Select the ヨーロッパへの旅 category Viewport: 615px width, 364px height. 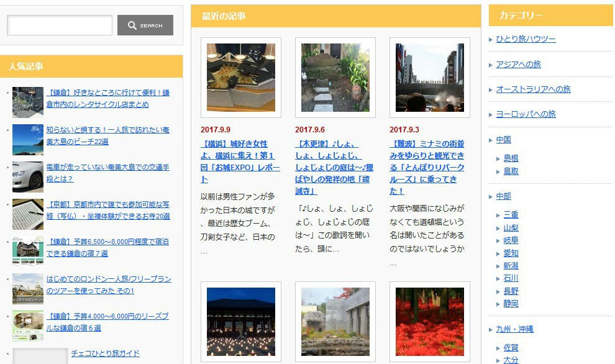coord(526,114)
